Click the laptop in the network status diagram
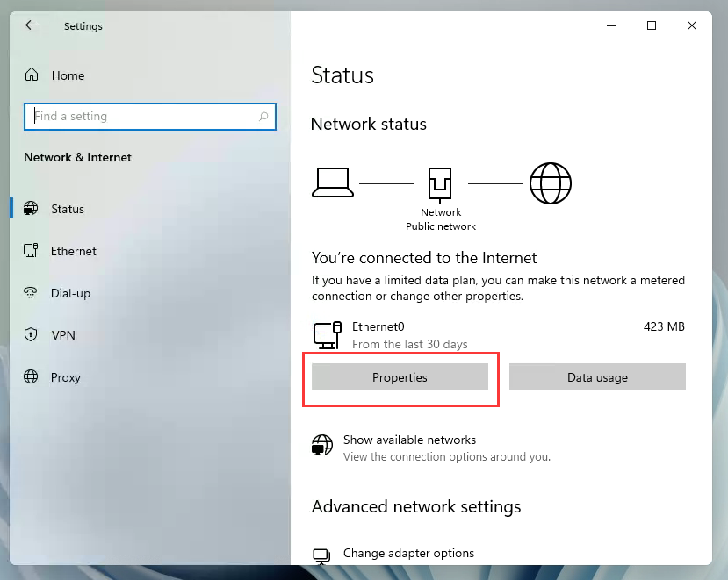The height and width of the screenshot is (580, 728). point(333,182)
